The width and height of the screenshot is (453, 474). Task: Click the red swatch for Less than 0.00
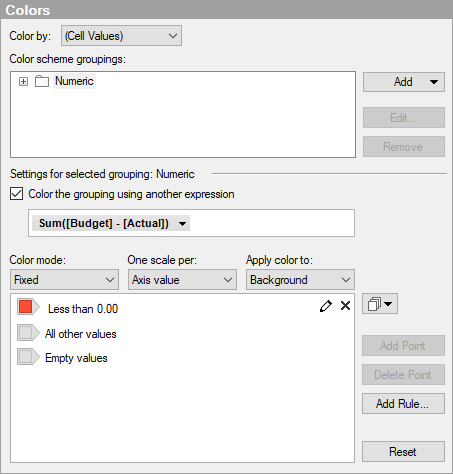pyautogui.click(x=26, y=307)
